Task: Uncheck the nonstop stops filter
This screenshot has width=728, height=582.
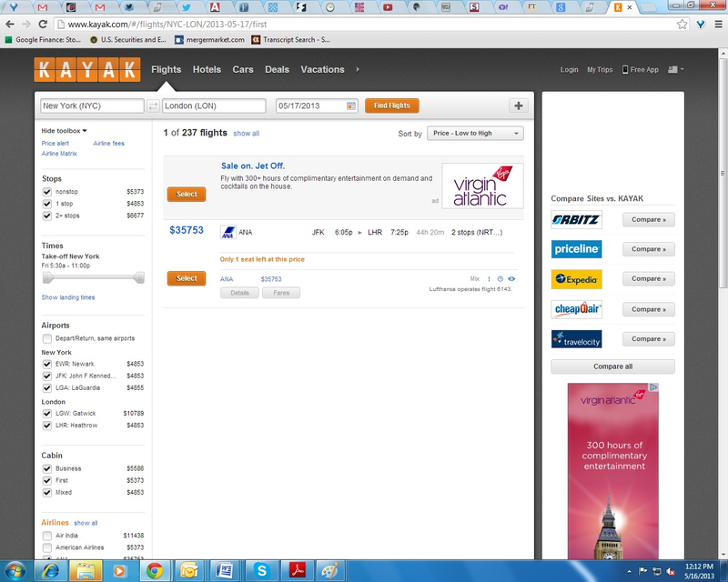Action: coord(47,192)
